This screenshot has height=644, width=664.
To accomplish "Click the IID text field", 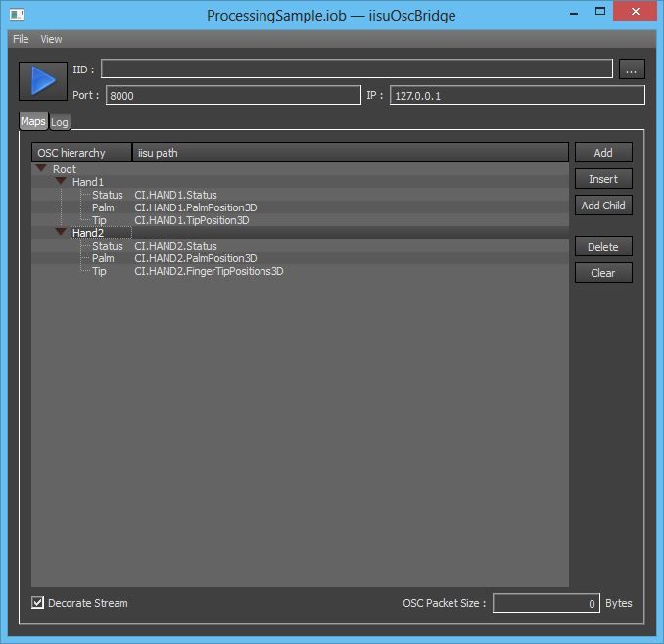I will (356, 69).
